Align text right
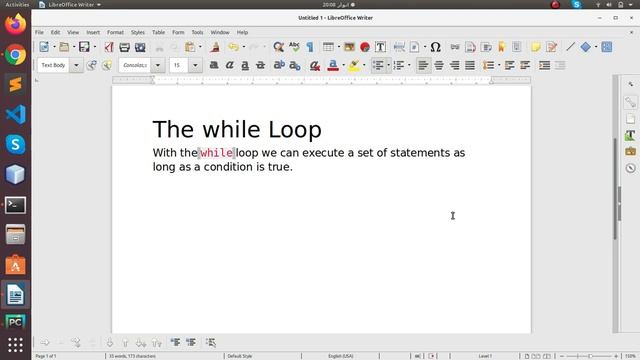Viewport: 640px width, 360px height. tap(454, 65)
